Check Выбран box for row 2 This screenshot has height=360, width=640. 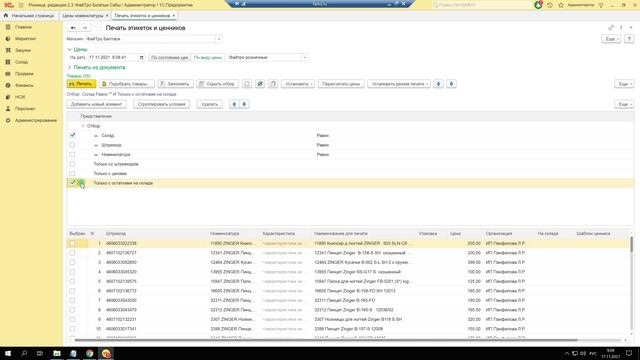72,253
